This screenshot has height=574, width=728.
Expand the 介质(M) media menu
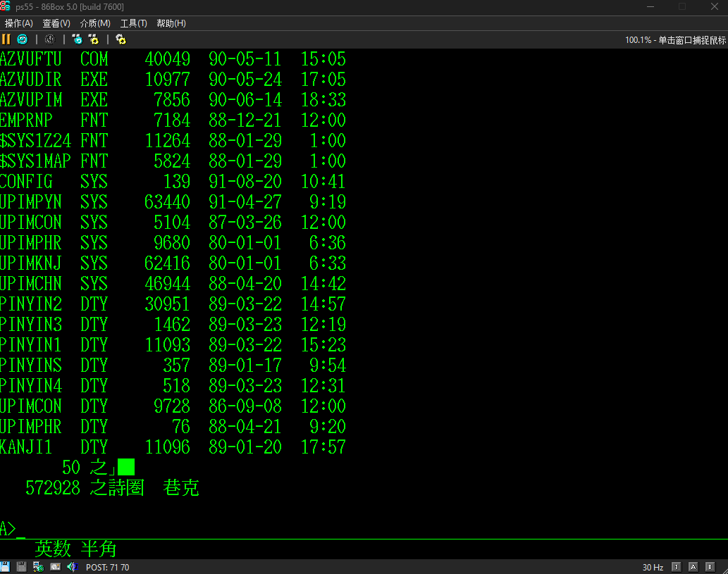pyautogui.click(x=95, y=23)
